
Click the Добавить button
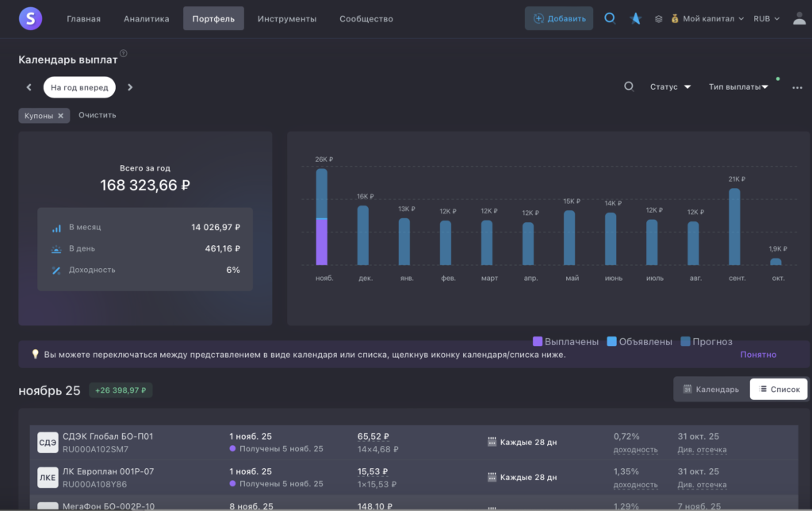click(x=559, y=18)
